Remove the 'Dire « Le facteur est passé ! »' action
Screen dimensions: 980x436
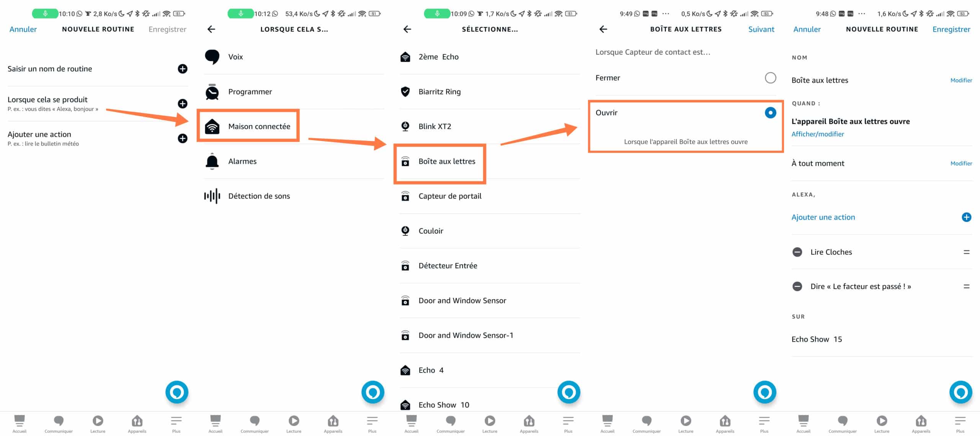797,286
